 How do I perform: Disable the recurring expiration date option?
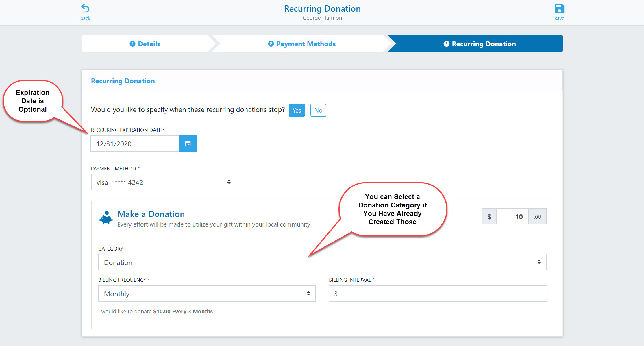point(318,110)
